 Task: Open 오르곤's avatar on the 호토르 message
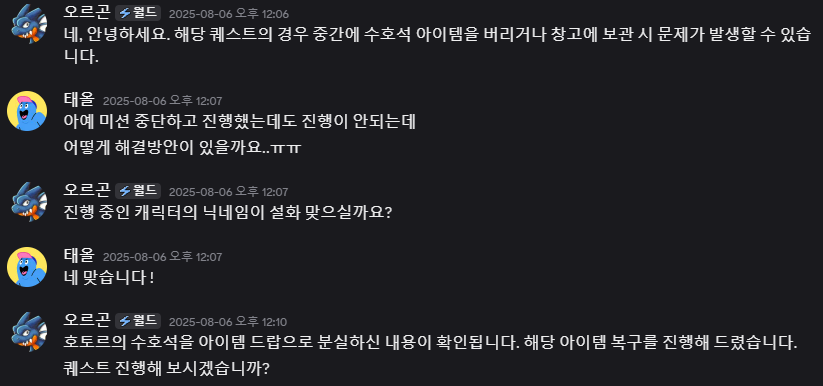(x=29, y=332)
